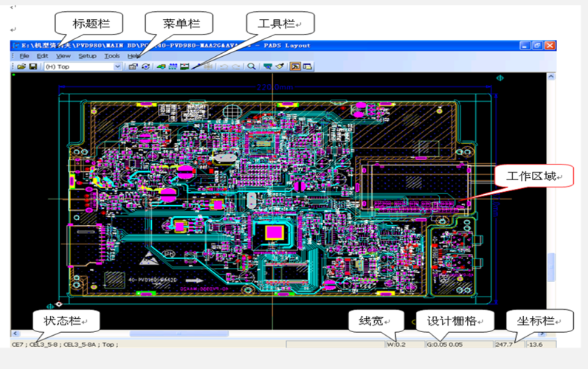This screenshot has height=369, width=588.
Task: Click the Redo arrow icon
Action: tap(236, 66)
